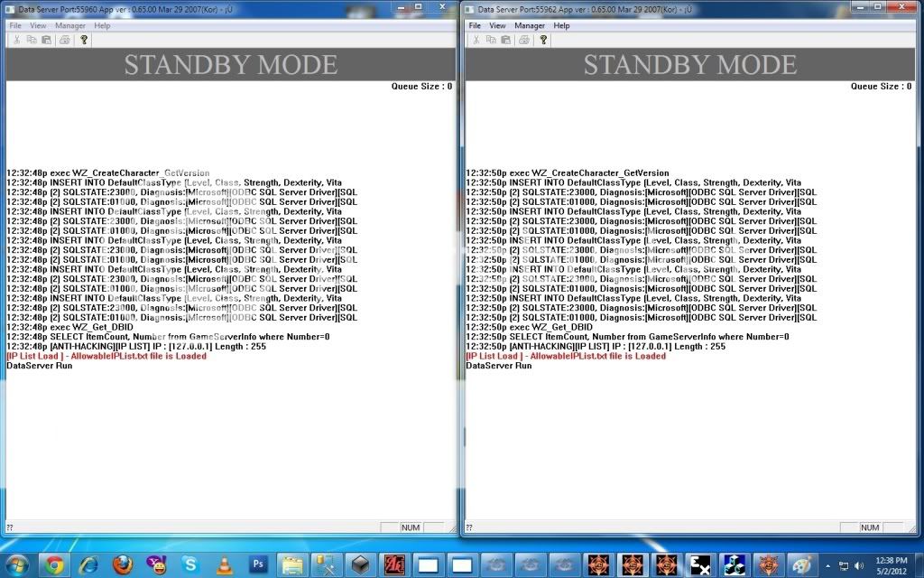924x578 pixels.
Task: Open the File menu in port 55960 window
Action: pos(15,26)
